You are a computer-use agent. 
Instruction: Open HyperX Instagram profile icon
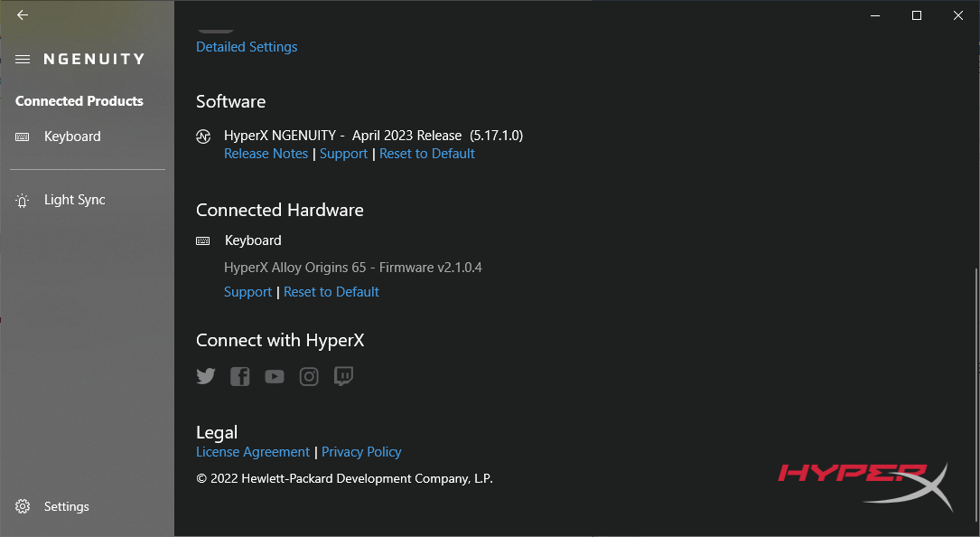click(309, 376)
